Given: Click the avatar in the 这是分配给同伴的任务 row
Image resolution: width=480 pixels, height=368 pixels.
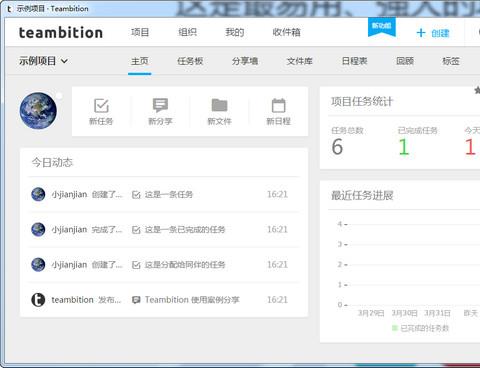Looking at the screenshot, I should click(x=38, y=265).
